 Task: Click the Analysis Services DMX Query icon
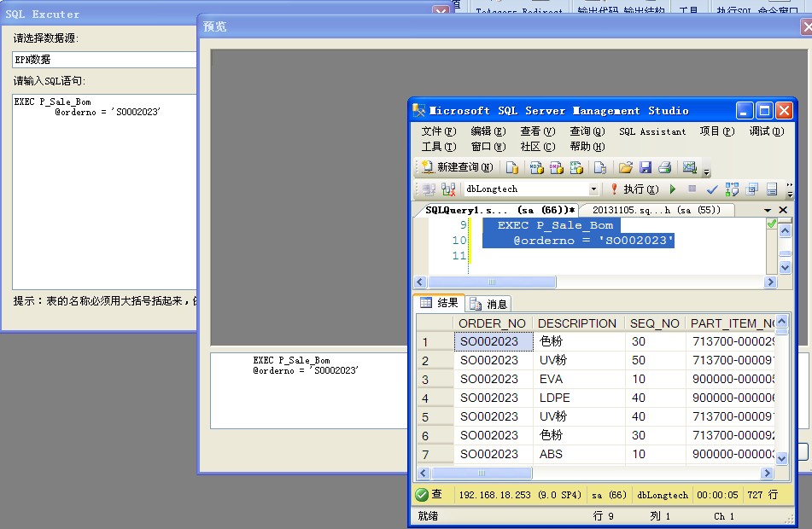(x=556, y=167)
